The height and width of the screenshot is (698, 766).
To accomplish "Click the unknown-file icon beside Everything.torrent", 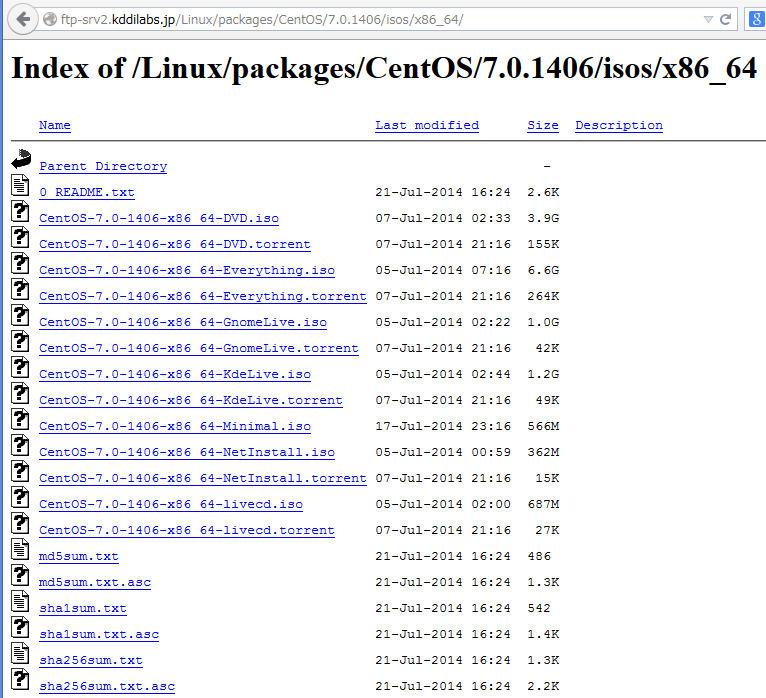I will pos(20,290).
